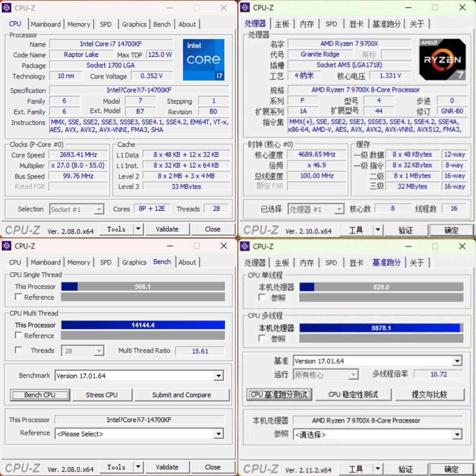Click CPU-Z app icon in top-right AMD window

[245, 7]
